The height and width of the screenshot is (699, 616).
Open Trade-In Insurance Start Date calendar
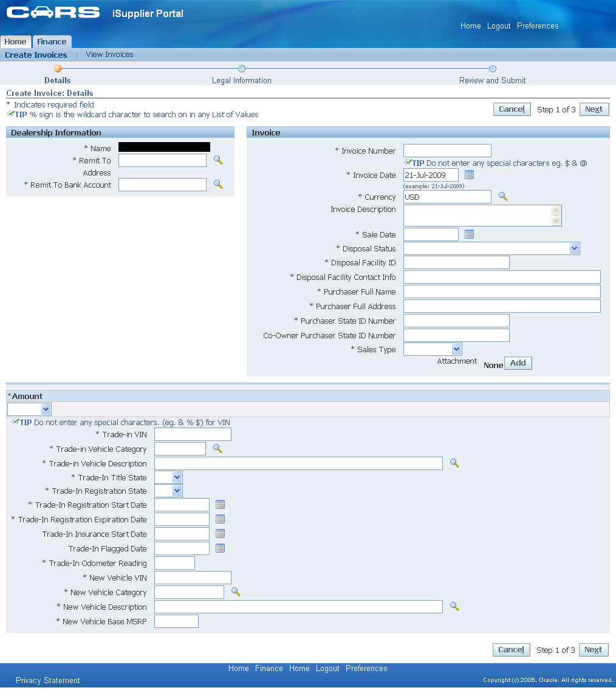click(220, 534)
